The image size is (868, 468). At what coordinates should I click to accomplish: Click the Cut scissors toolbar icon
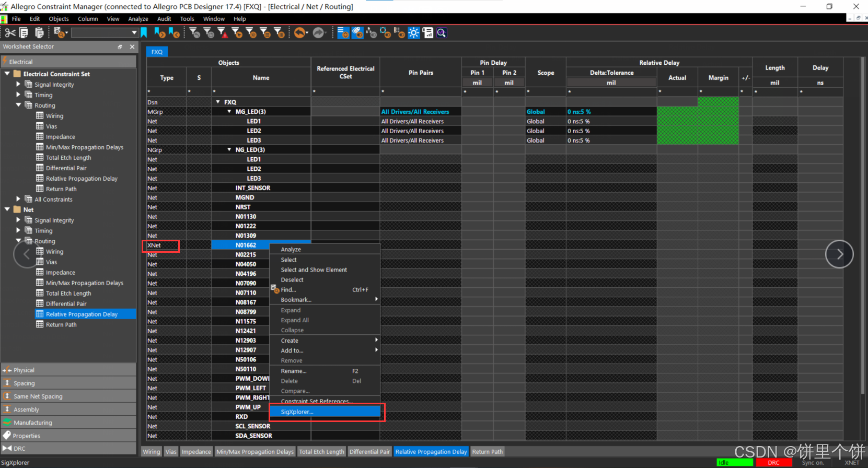point(10,33)
